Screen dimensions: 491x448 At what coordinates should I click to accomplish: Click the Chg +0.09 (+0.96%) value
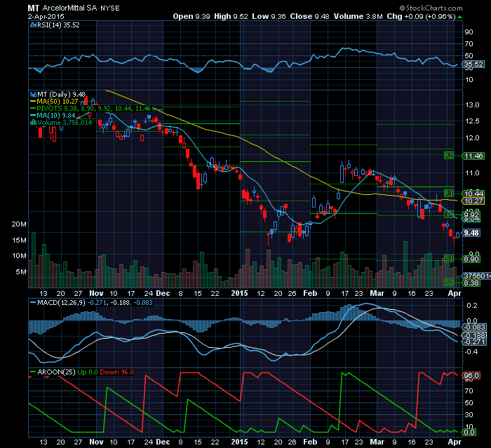pyautogui.click(x=421, y=16)
